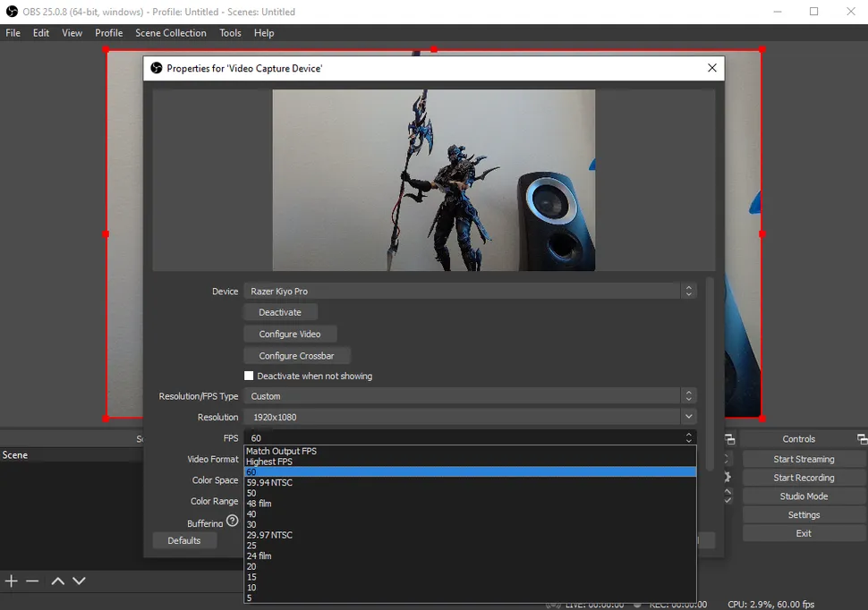
Task: Click the add scene plus icon
Action: pos(12,581)
